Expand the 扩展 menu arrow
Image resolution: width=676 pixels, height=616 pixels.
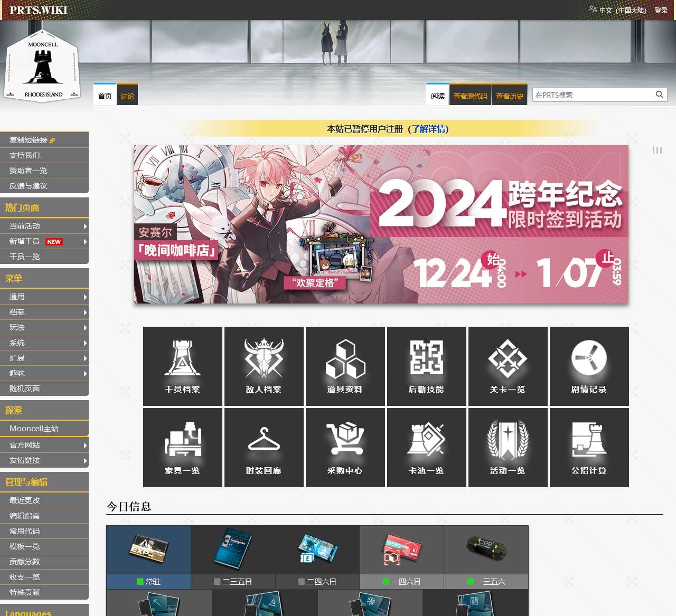(x=85, y=358)
